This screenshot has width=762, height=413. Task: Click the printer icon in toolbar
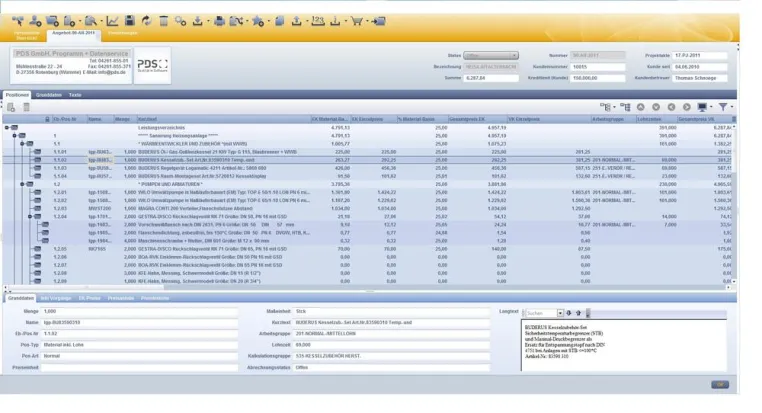tap(219, 21)
